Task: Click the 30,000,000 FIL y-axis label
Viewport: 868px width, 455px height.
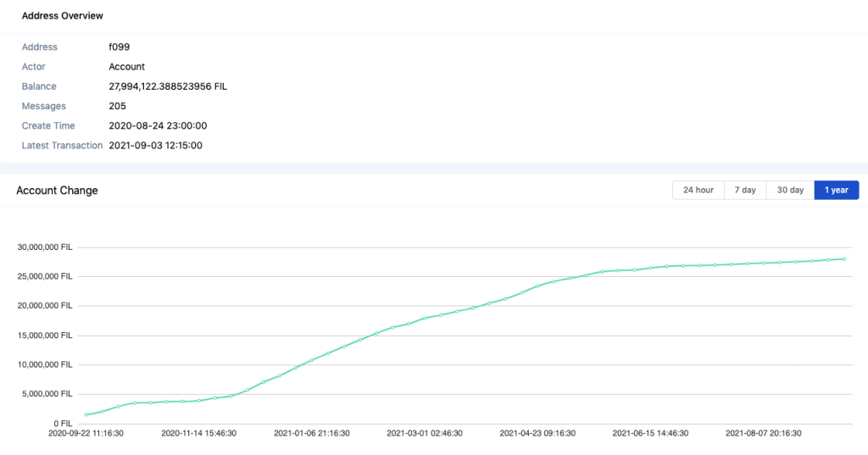Action: click(x=44, y=247)
